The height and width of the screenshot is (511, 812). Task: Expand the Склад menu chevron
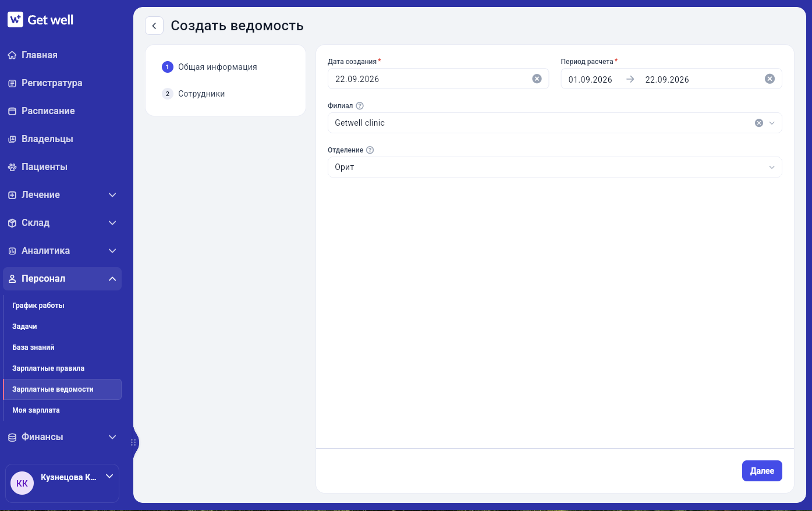pyautogui.click(x=112, y=223)
